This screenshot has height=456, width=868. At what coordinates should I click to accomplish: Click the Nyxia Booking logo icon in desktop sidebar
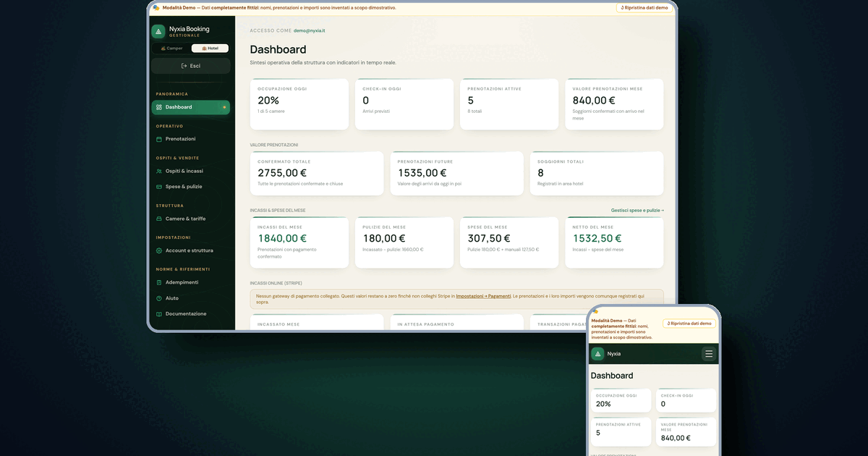pos(158,32)
